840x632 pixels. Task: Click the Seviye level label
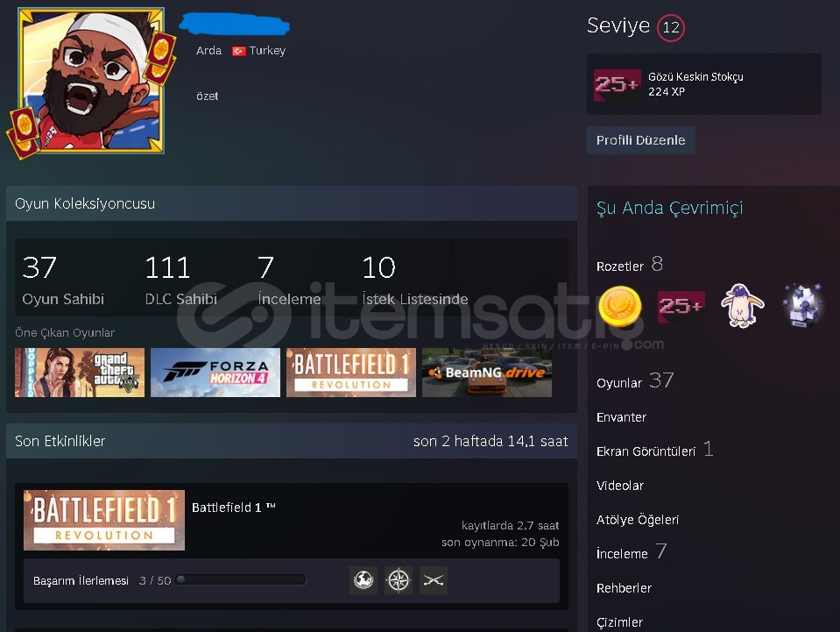[x=618, y=25]
